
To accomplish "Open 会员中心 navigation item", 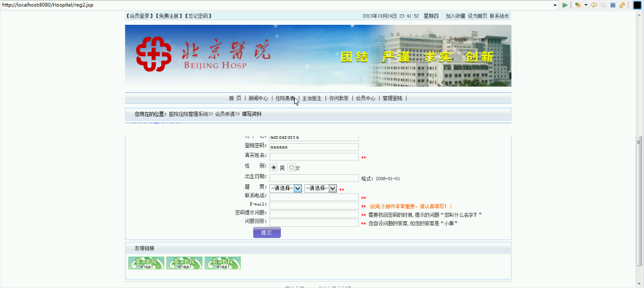I will (365, 98).
